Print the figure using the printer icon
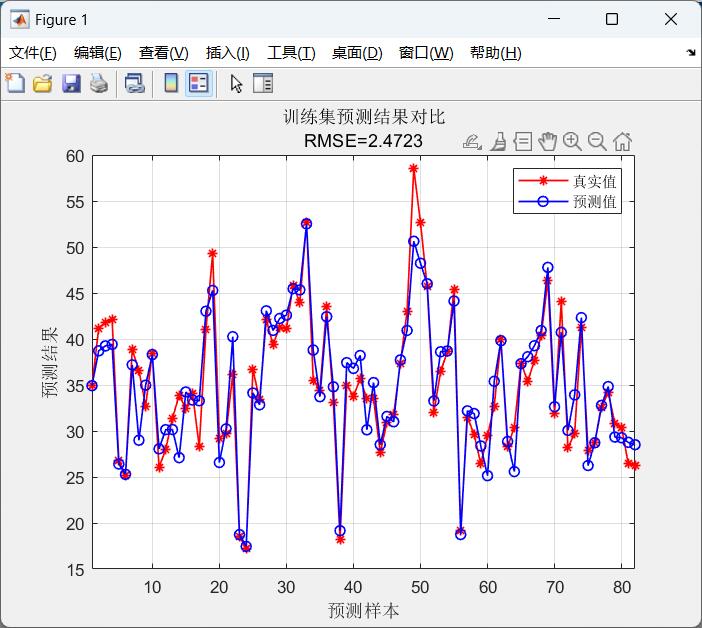Viewport: 702px width, 628px height. [99, 84]
